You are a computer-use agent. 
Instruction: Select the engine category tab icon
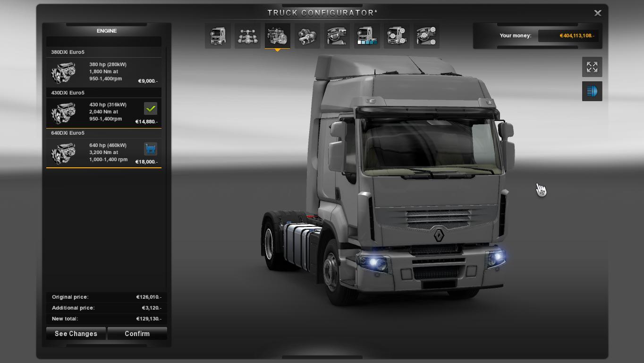277,36
